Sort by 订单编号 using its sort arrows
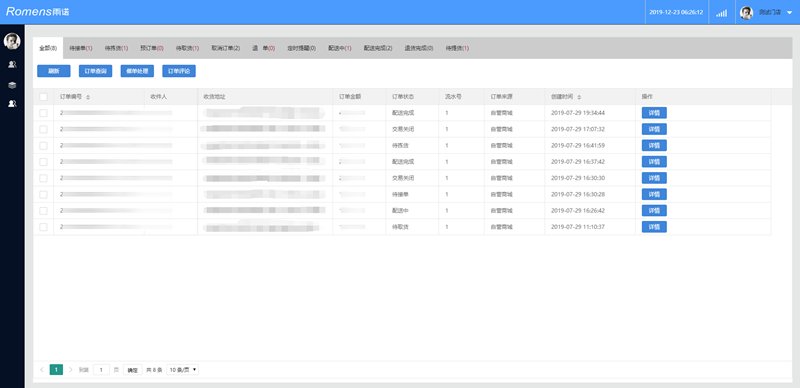The height and width of the screenshot is (388, 800). click(88, 97)
